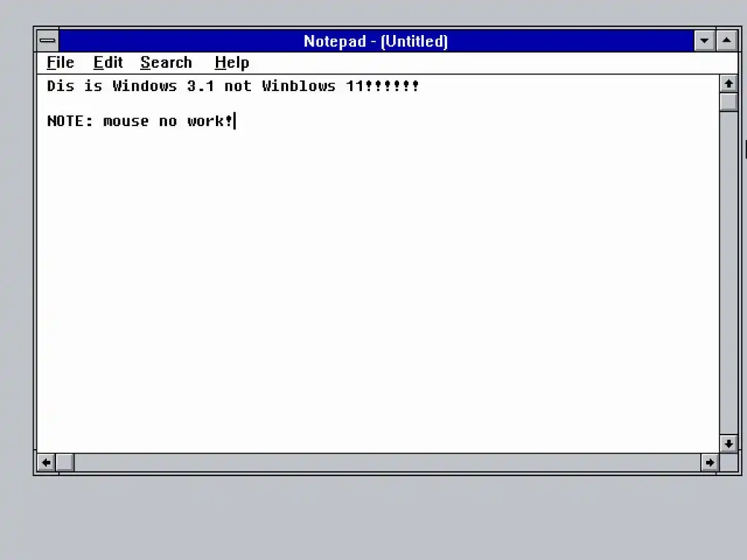The height and width of the screenshot is (560, 747).
Task: Click the vertical scrollbar up arrow
Action: (x=729, y=84)
